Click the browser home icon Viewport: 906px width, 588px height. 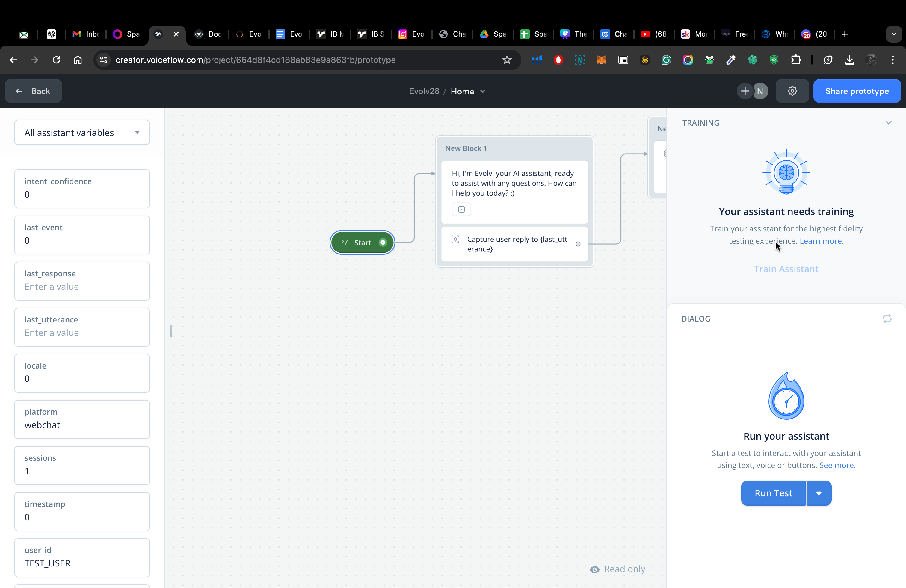click(x=78, y=60)
